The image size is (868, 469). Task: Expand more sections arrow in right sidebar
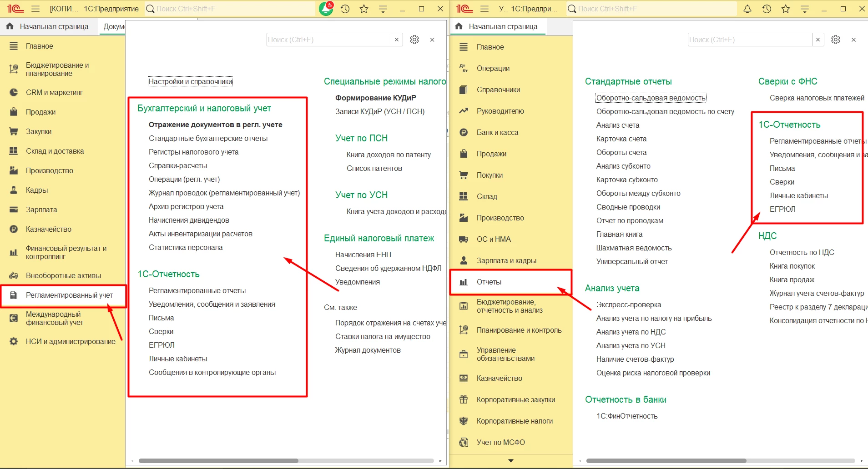point(511,460)
